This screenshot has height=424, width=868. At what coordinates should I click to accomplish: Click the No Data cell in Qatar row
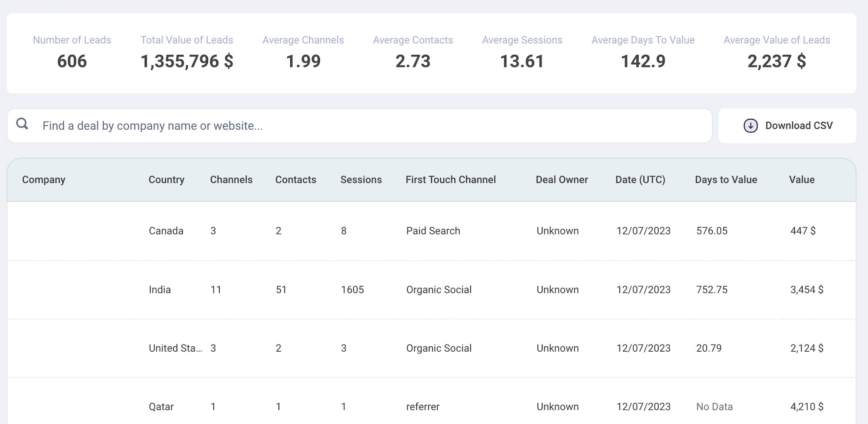[x=714, y=407]
